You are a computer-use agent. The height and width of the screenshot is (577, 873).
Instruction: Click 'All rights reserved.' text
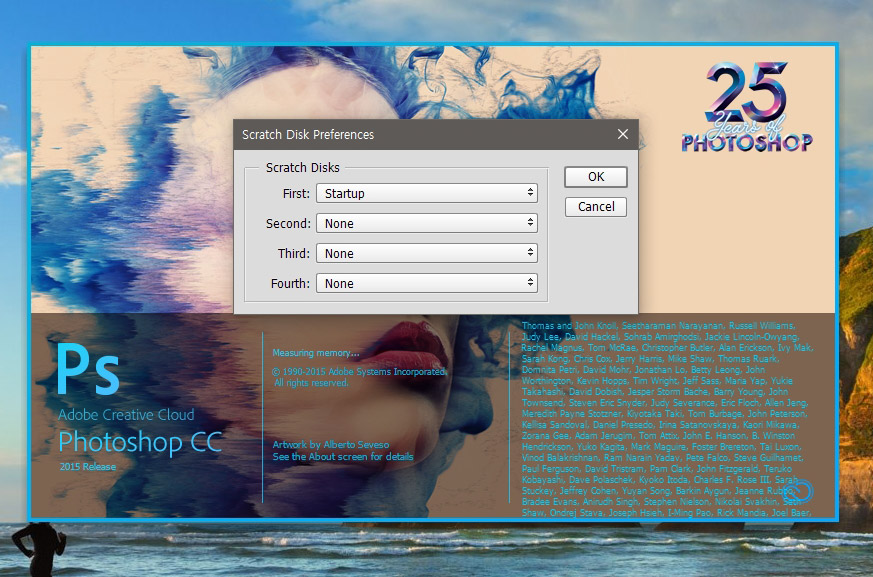[x=311, y=383]
